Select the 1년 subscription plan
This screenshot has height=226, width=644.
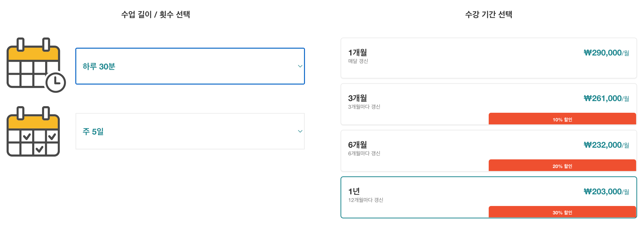point(489,197)
